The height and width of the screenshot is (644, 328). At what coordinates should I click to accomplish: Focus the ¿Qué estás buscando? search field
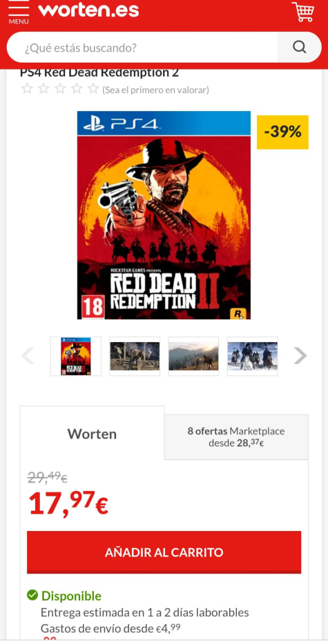(x=142, y=48)
